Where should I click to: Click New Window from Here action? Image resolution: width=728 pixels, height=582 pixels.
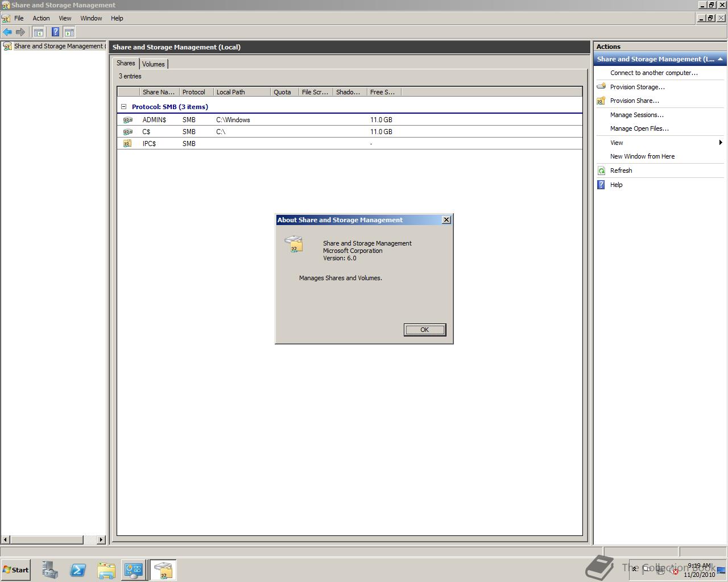[x=642, y=156]
